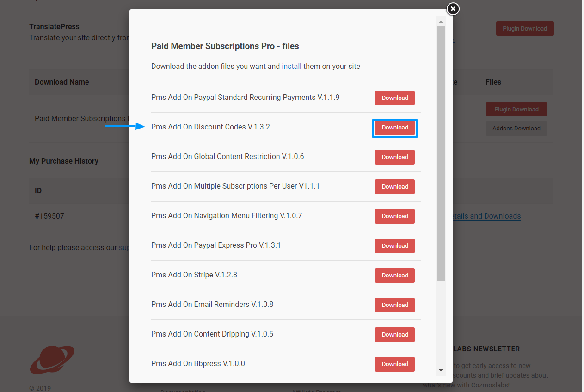Download the Paypal Express Pro addon
Screen dimensions: 584x392
394,246
